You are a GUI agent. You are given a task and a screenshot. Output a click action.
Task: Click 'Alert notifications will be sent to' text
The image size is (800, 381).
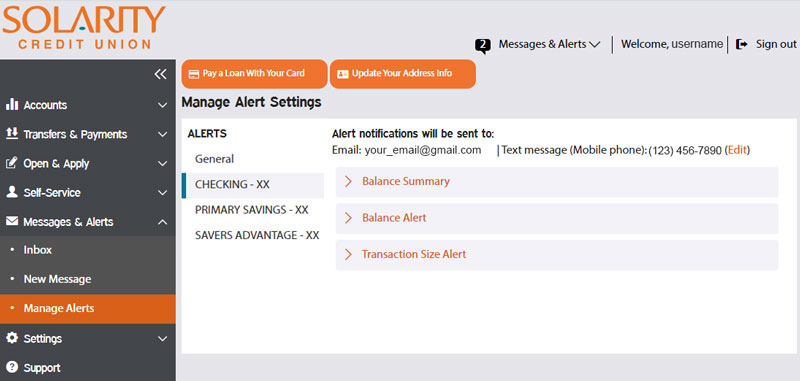(413, 134)
